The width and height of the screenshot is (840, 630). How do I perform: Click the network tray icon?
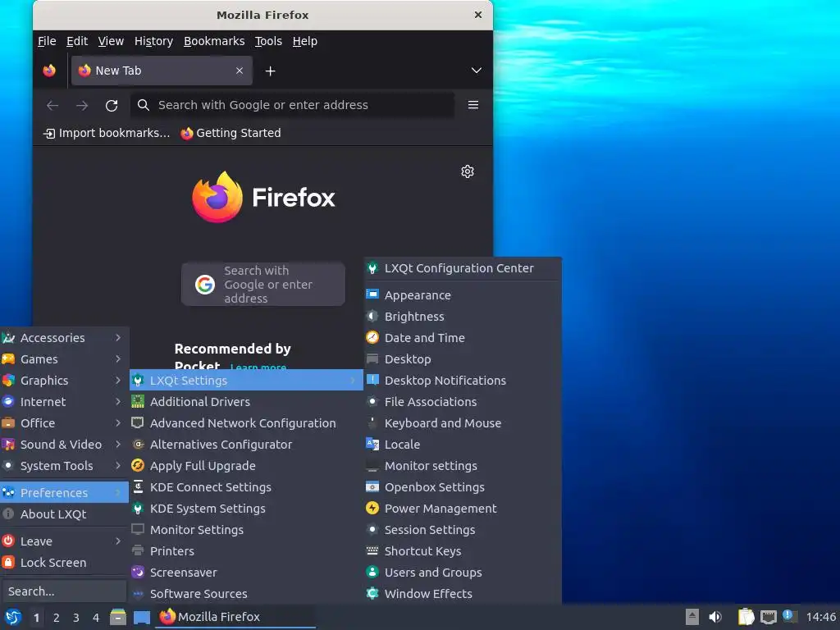pyautogui.click(x=769, y=617)
